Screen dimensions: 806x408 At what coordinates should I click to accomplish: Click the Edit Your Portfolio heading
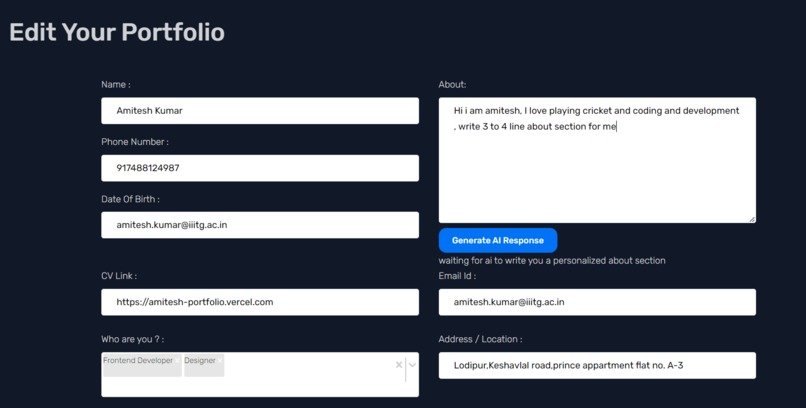pos(117,32)
